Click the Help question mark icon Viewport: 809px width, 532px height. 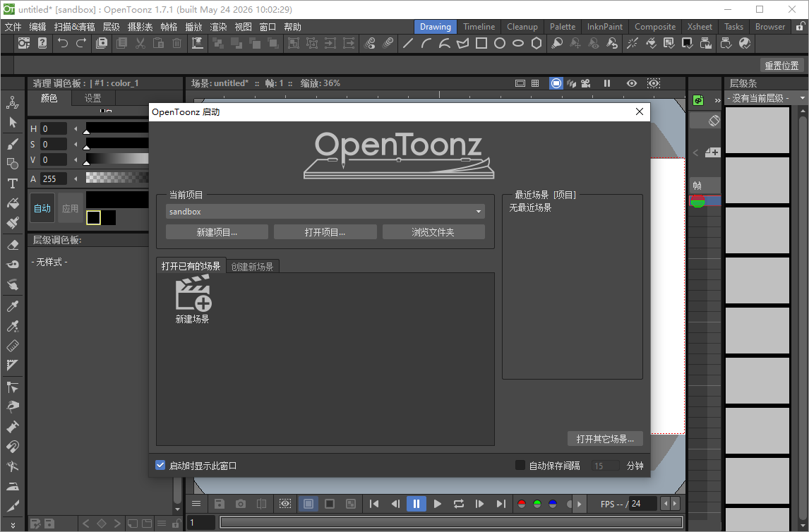pyautogui.click(x=42, y=43)
